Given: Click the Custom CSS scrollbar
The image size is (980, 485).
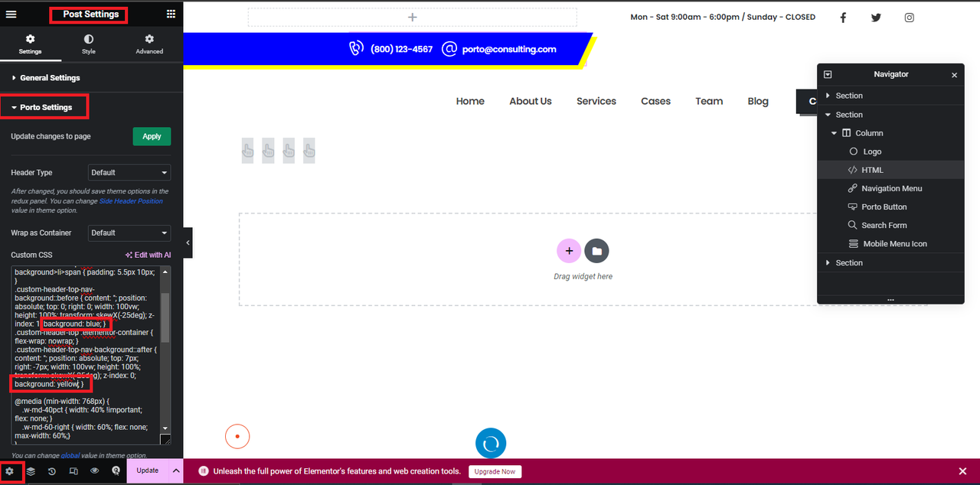Looking at the screenshot, I should (165, 317).
